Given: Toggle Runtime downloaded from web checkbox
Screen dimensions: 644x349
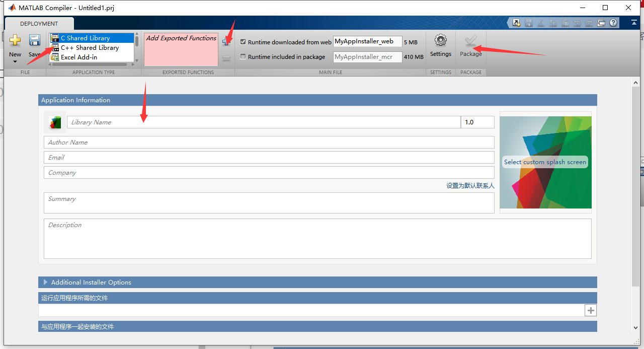Looking at the screenshot, I should coord(244,42).
